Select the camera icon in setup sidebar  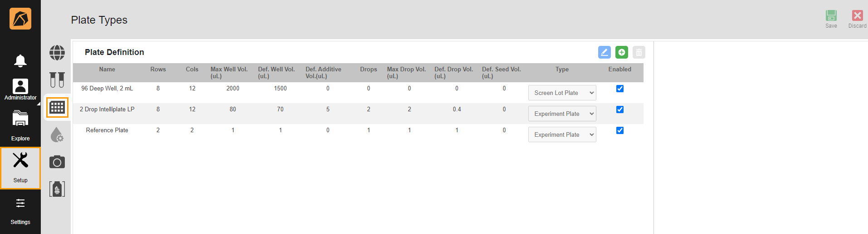[57, 162]
